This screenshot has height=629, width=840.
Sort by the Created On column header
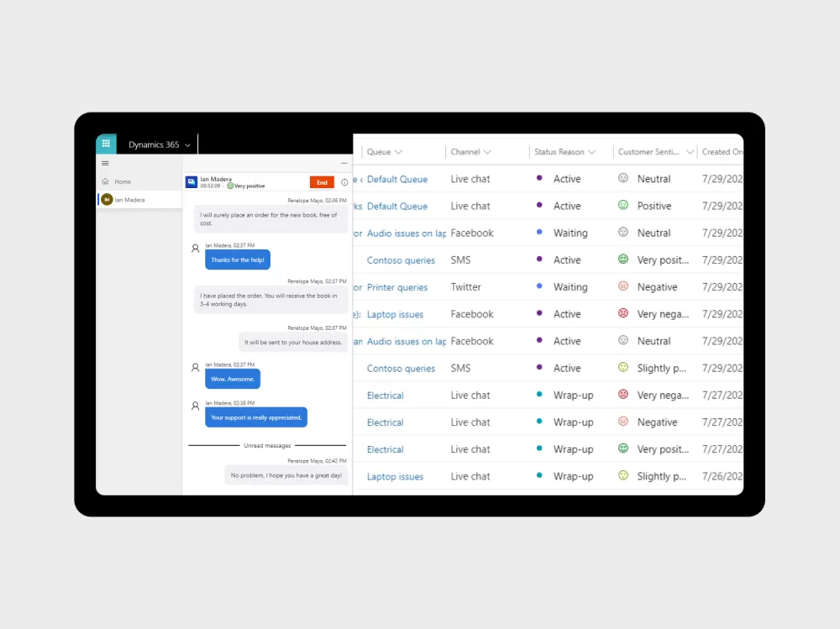722,152
